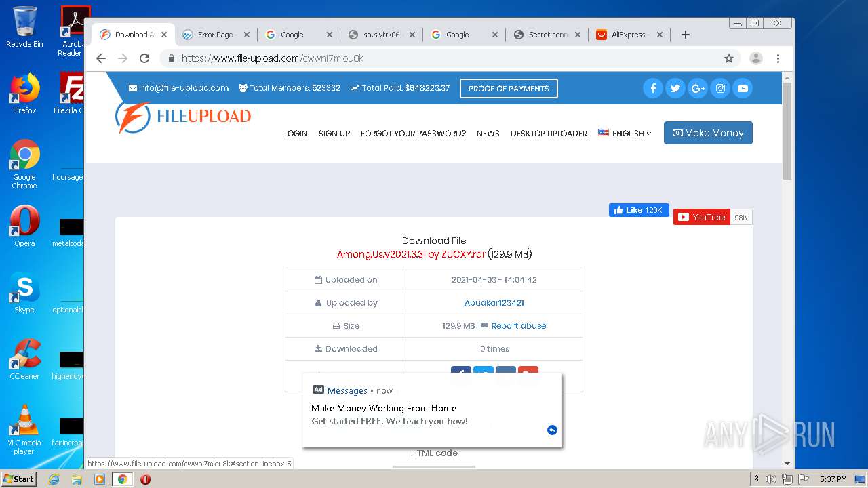Open new tab with plus button
This screenshot has width=868, height=488.
pyautogui.click(x=686, y=35)
